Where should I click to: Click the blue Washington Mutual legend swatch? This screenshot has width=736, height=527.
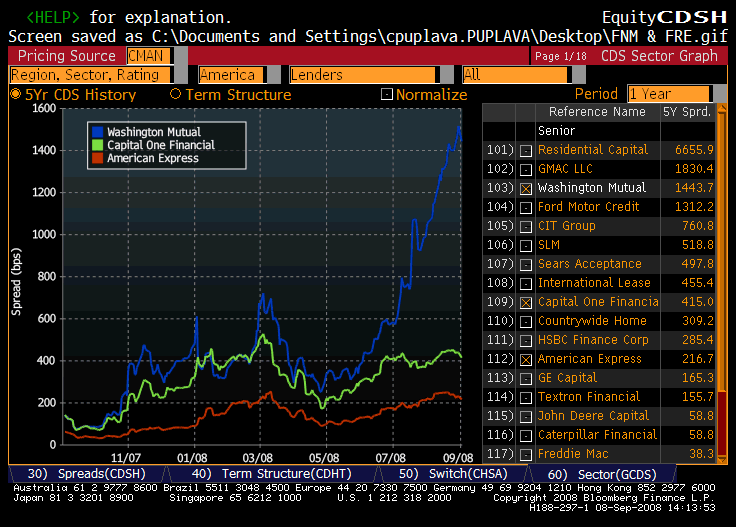click(x=97, y=132)
